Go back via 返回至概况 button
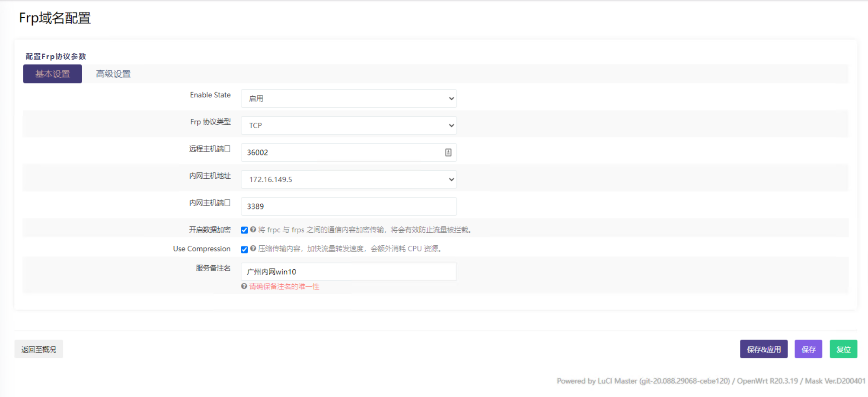This screenshot has width=868, height=397. [38, 349]
